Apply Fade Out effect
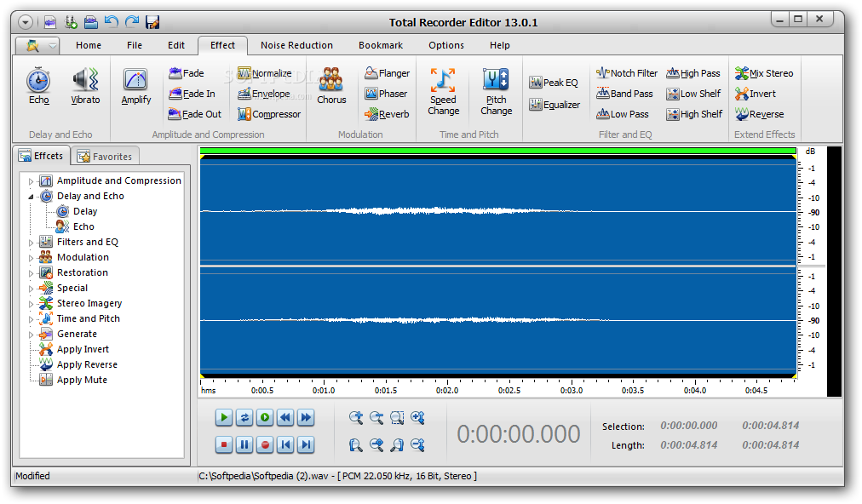Image resolution: width=862 pixels, height=504 pixels. (x=194, y=114)
